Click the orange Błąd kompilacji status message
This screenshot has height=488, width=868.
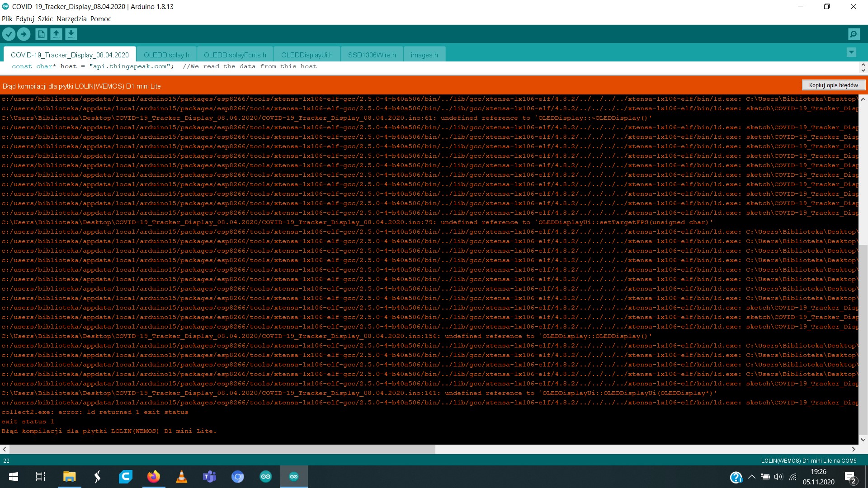(x=82, y=86)
